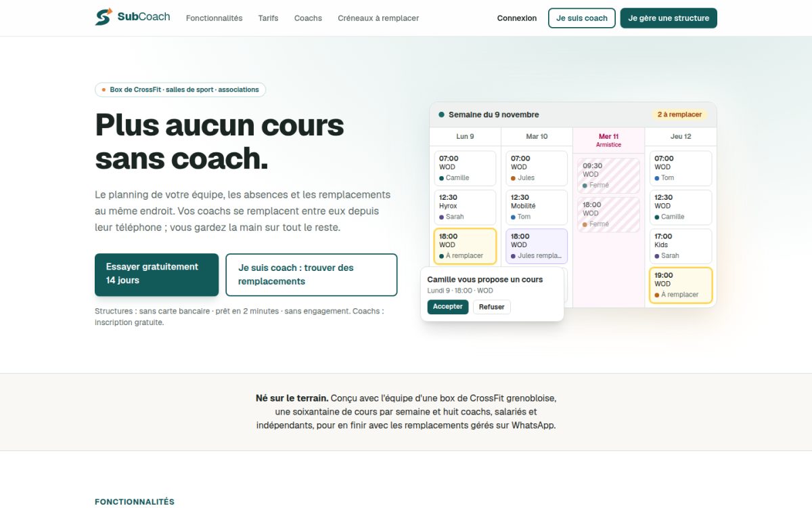This screenshot has width=812, height=508.
Task: Click the Connexion link
Action: click(517, 18)
